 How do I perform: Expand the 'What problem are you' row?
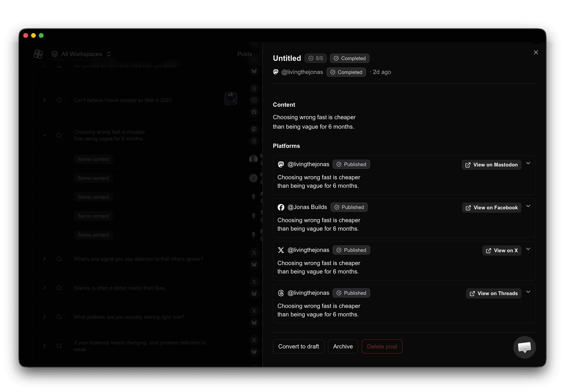pos(45,317)
